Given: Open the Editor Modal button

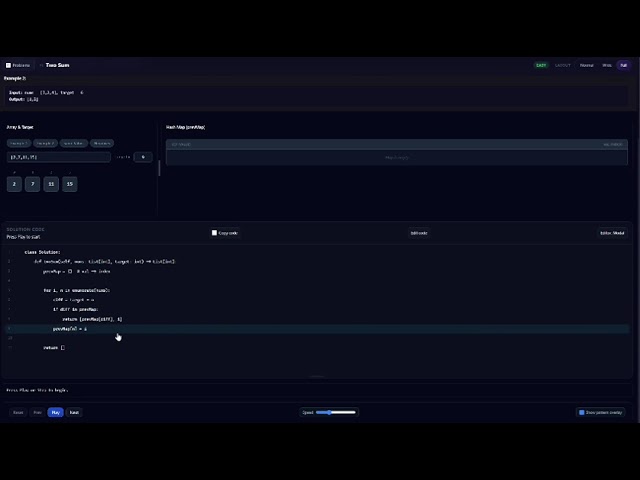Looking at the screenshot, I should [612, 233].
